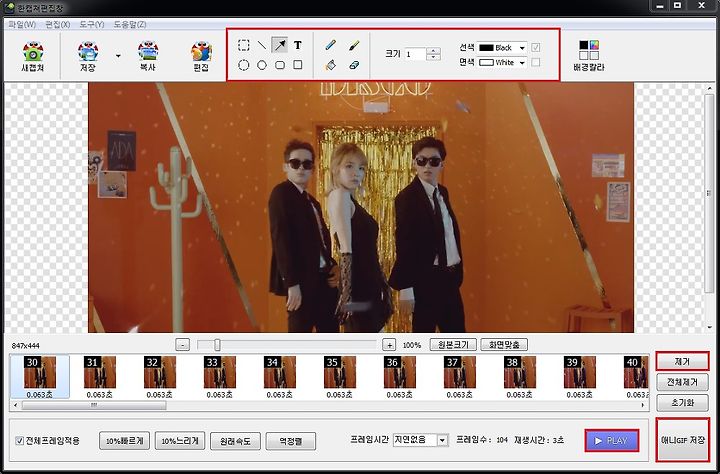Viewport: 720px width, 474px height.
Task: Select the ellipse shape tool
Action: (262, 65)
